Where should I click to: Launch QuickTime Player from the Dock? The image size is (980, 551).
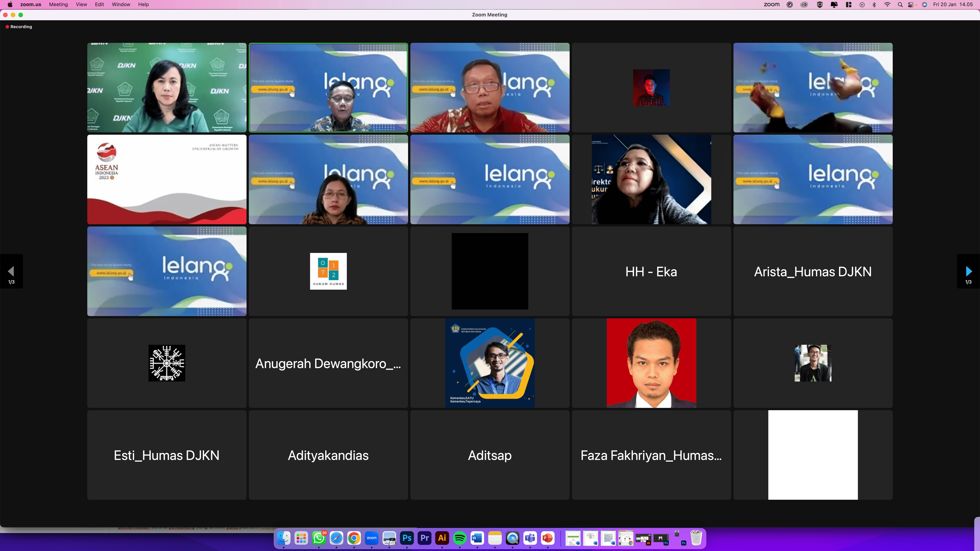pos(512,538)
